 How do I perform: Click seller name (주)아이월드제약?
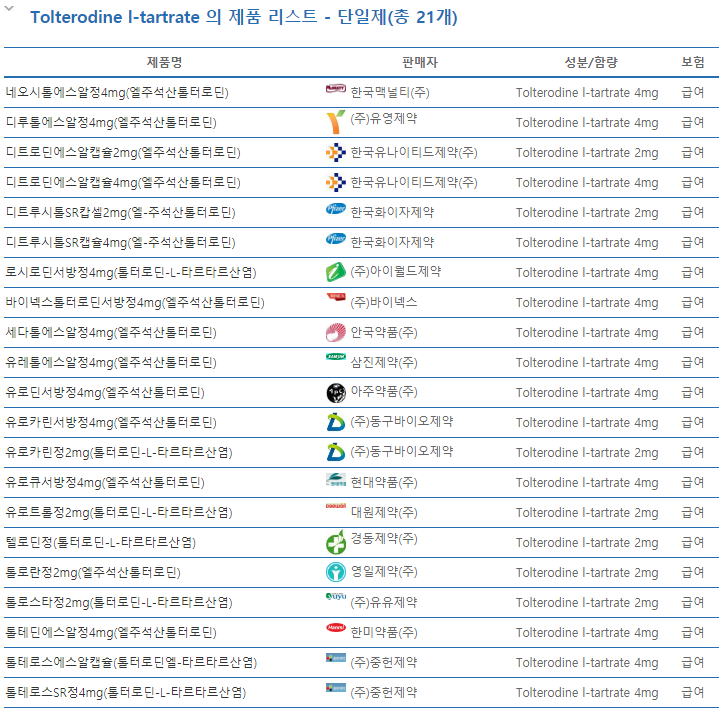396,272
